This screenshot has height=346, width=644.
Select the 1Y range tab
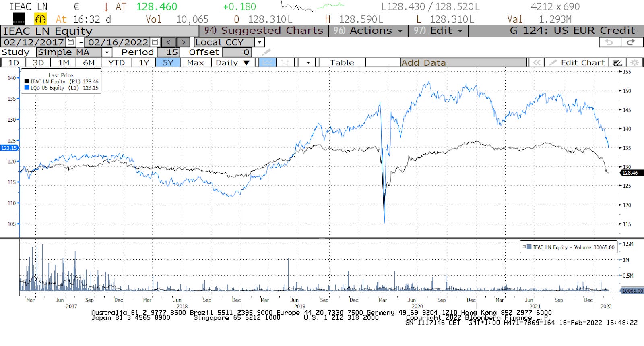click(144, 63)
